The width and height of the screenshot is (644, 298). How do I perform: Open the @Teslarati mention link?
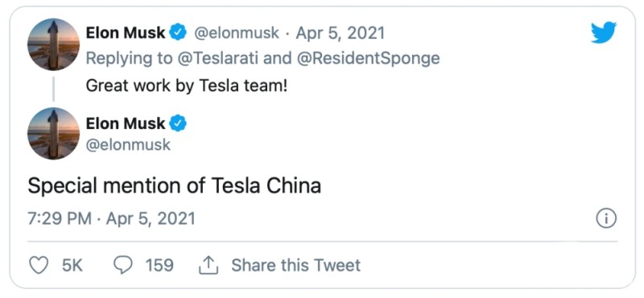pos(218,58)
